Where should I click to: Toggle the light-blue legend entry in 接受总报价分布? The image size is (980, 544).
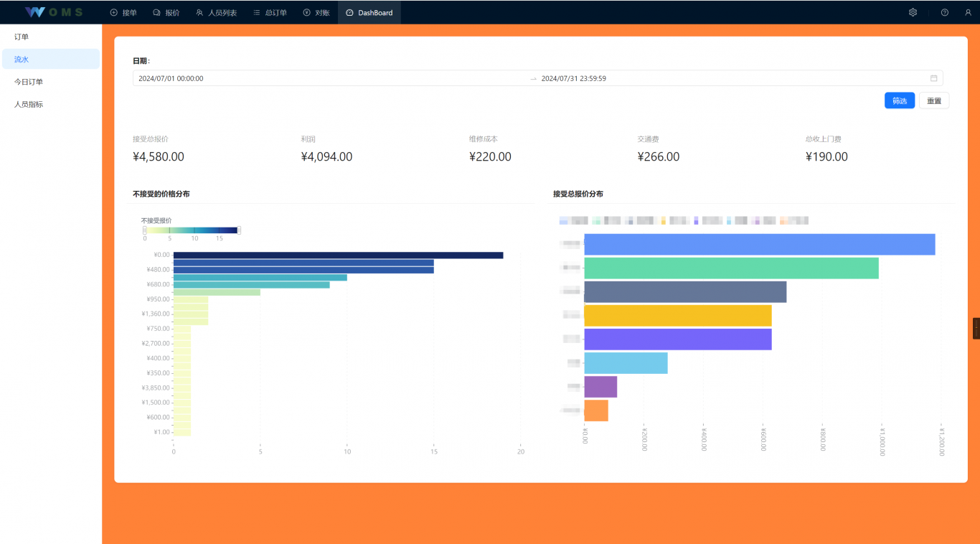[x=738, y=220]
